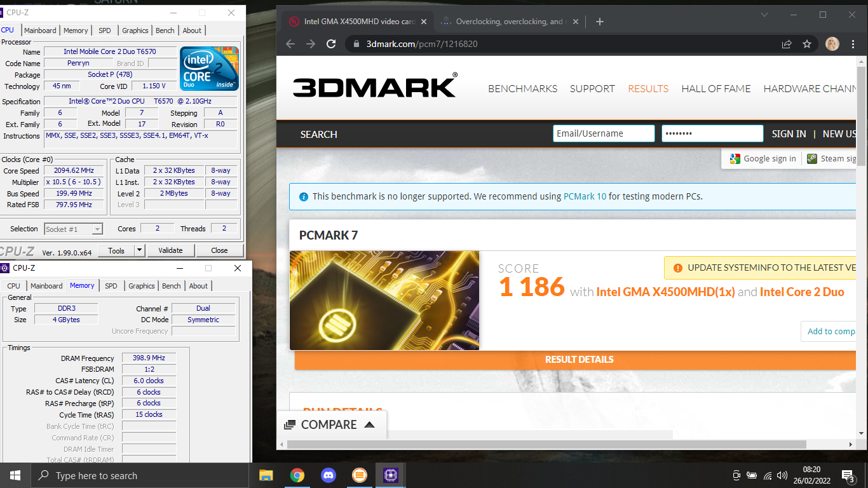The image size is (868, 488).
Task: Open the Tools dropdown arrow in CPU-Z
Action: 140,250
